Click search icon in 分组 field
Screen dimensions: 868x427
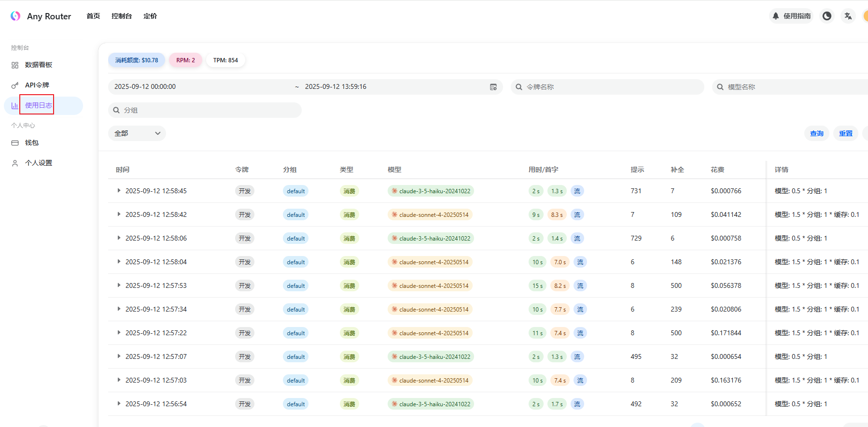tap(116, 110)
